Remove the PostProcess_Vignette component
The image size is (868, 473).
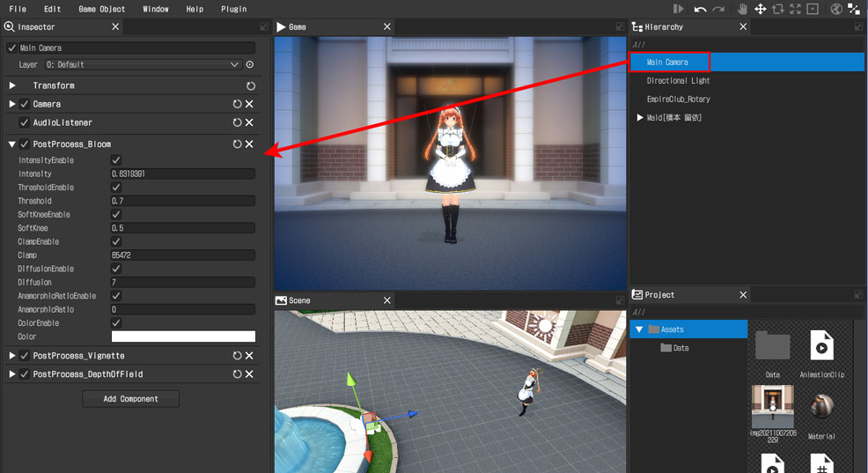[249, 356]
